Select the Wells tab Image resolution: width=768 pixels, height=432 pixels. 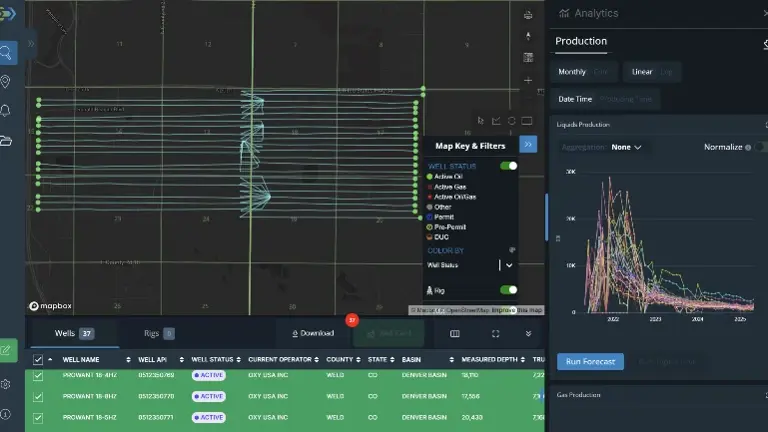(73, 333)
